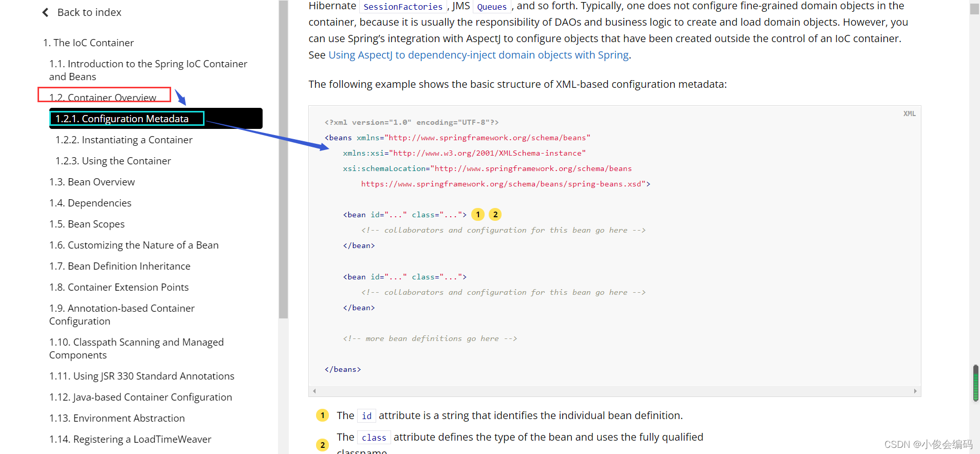Click the spring-beans.xsd URL line in code

tap(506, 184)
